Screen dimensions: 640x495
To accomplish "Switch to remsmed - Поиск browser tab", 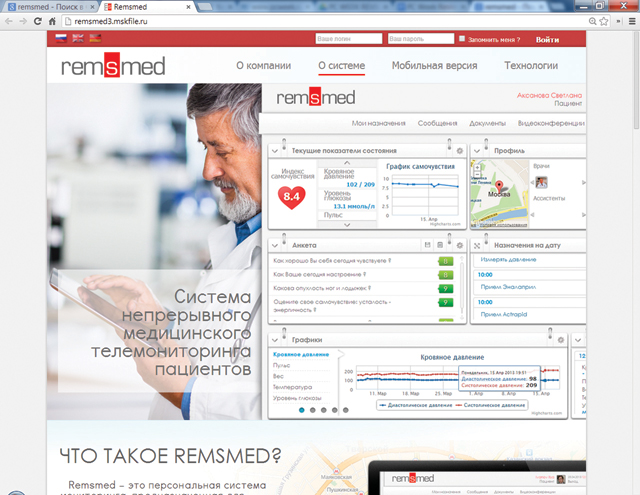I will [49, 7].
